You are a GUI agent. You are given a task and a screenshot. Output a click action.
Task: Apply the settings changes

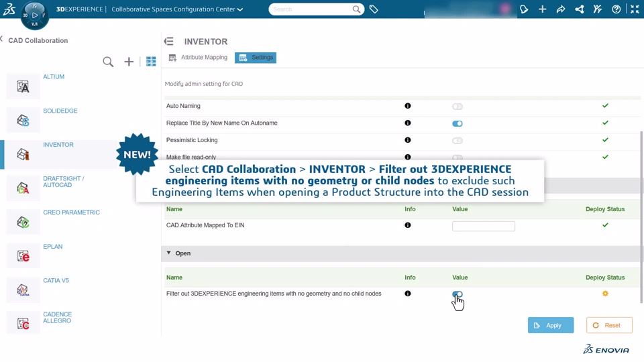click(551, 325)
